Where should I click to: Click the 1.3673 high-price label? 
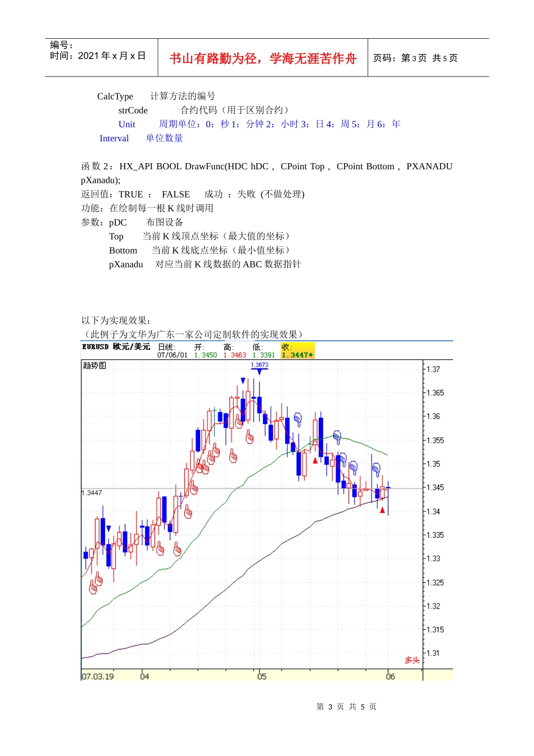[x=259, y=365]
